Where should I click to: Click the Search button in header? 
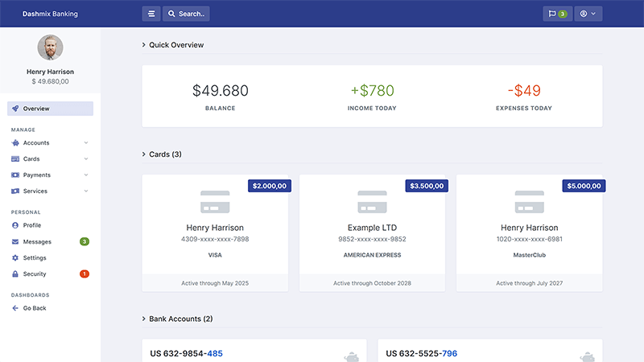click(x=186, y=14)
